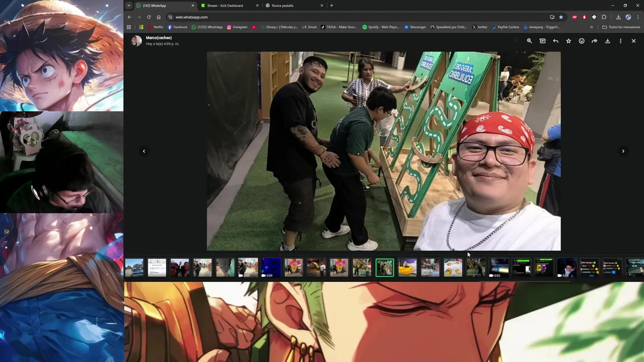Viewport: 644px width, 362px height.
Task: Click the timestamp Hoy a la(s) 4:59 p. m.
Action: click(163, 44)
